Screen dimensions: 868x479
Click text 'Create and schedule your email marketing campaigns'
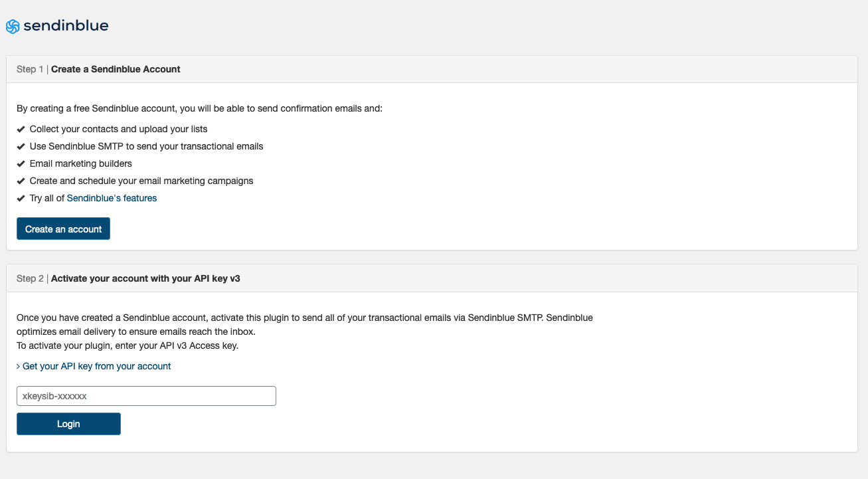tap(141, 181)
